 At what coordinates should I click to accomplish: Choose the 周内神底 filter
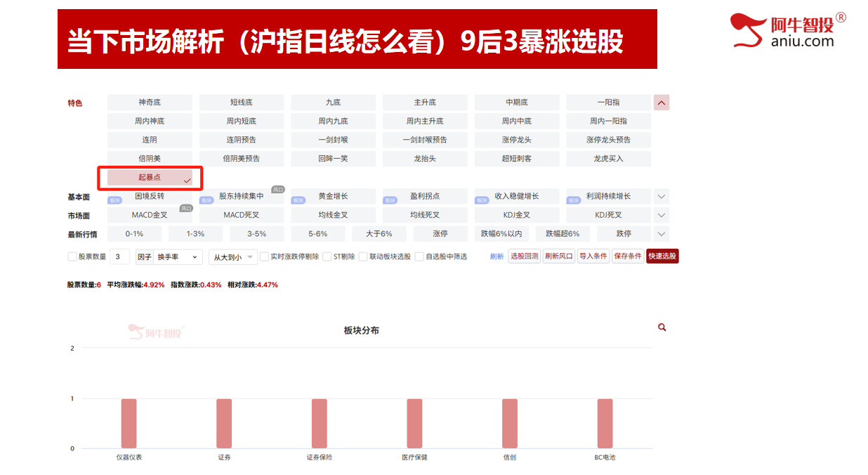(150, 122)
